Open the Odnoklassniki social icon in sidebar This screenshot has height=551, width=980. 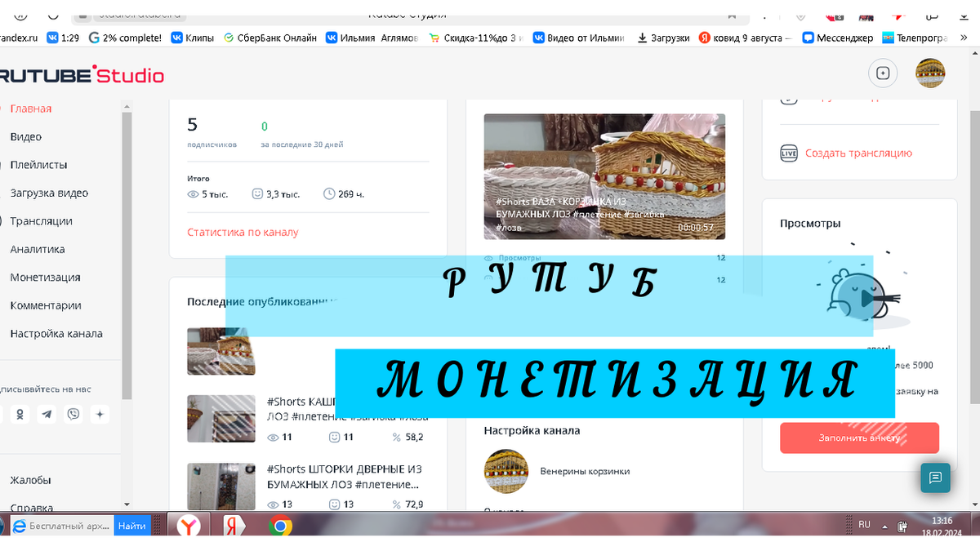(20, 414)
